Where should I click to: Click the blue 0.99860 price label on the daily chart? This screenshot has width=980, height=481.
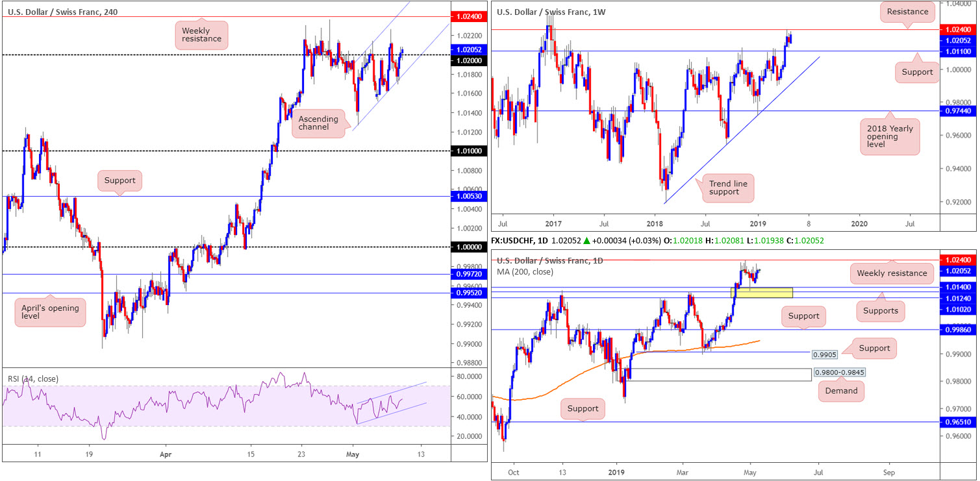point(959,330)
